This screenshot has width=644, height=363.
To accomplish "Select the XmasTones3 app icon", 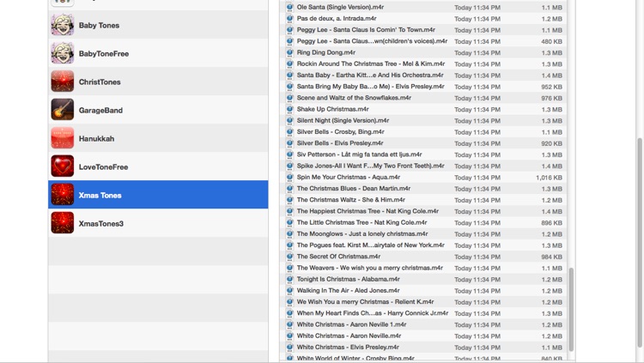I will pyautogui.click(x=63, y=223).
